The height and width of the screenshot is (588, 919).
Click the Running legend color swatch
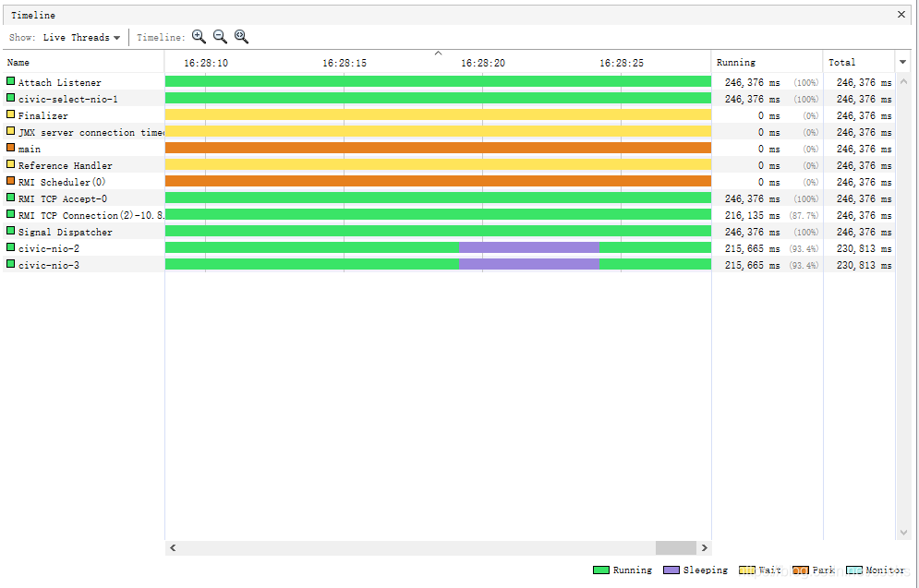pyautogui.click(x=600, y=570)
